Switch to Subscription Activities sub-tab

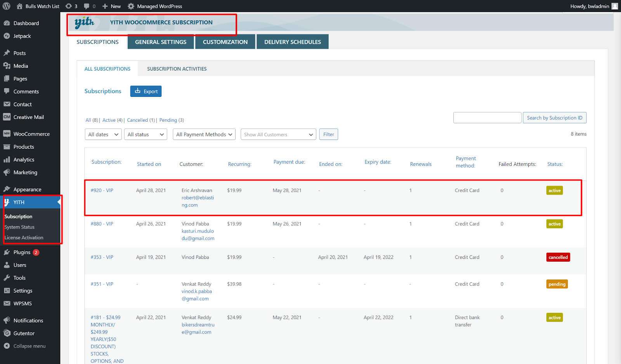tap(177, 69)
